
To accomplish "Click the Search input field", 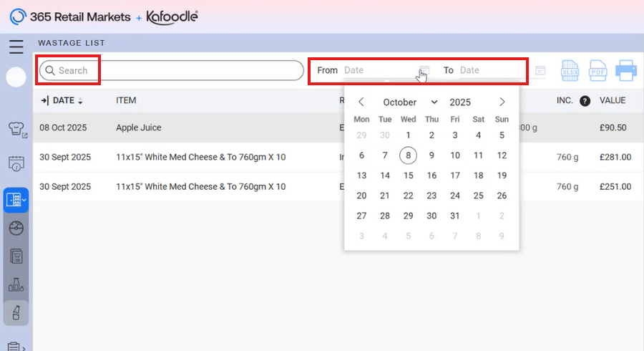I will pos(171,70).
